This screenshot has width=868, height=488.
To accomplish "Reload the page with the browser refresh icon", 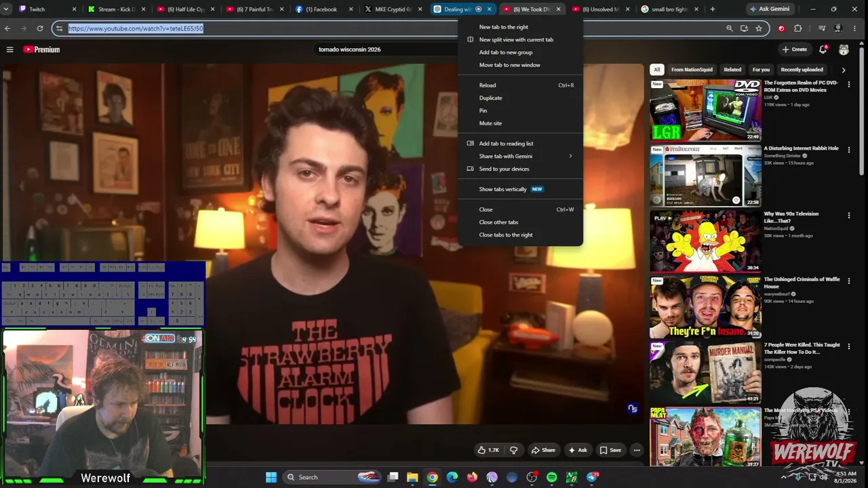I will (40, 28).
